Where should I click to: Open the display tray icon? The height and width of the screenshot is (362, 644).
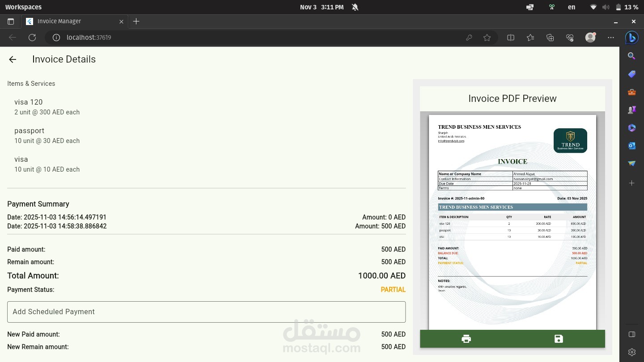pyautogui.click(x=530, y=7)
